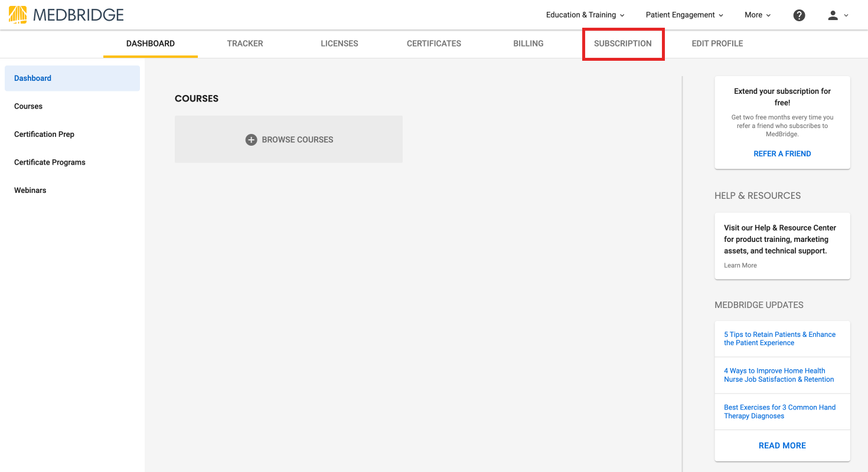Screen dimensions: 868x472
Task: Click the Extend your subscription for free heading
Action: (782, 97)
